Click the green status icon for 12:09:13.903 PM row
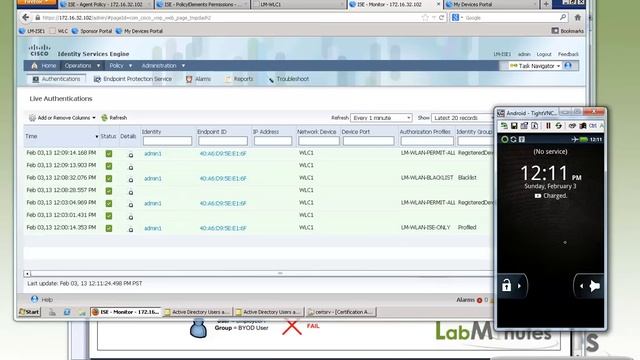The height and width of the screenshot is (360, 640). [109, 166]
